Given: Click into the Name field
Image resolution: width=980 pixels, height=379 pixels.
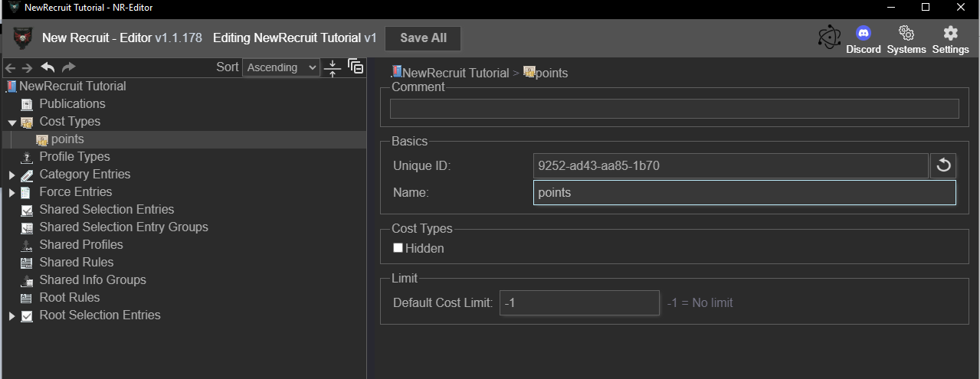Looking at the screenshot, I should point(745,192).
